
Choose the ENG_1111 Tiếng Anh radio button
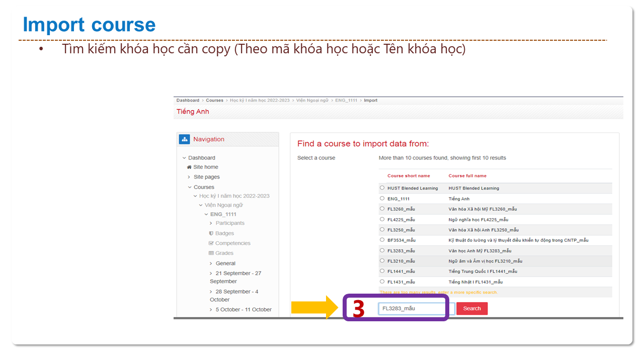tap(382, 199)
